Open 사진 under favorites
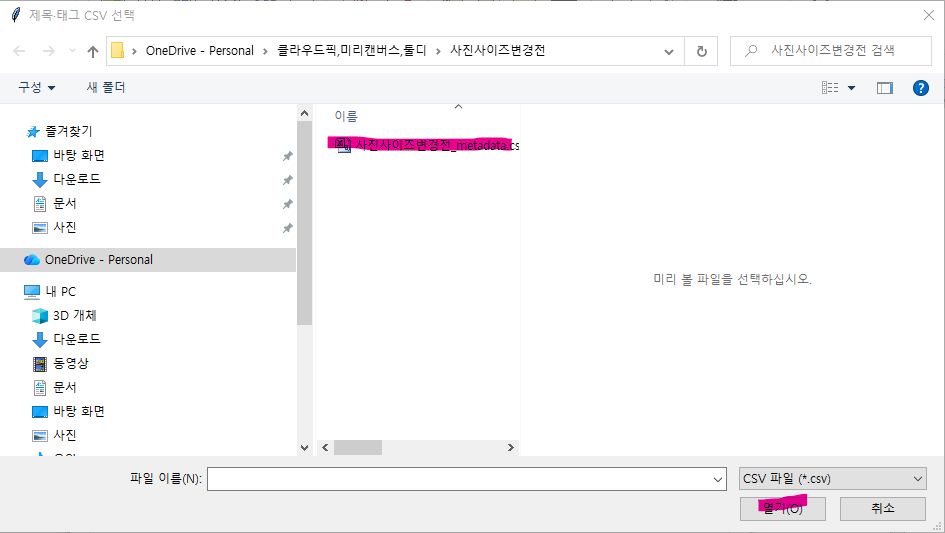The image size is (945, 533). (x=64, y=227)
